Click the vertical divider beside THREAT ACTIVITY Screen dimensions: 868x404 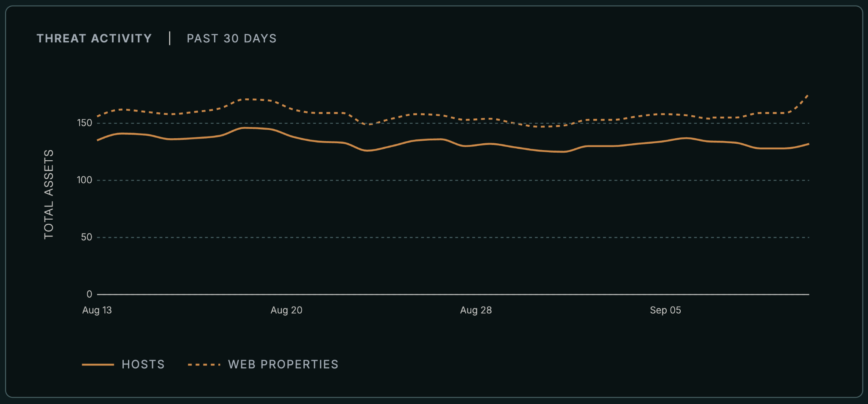[x=170, y=38]
